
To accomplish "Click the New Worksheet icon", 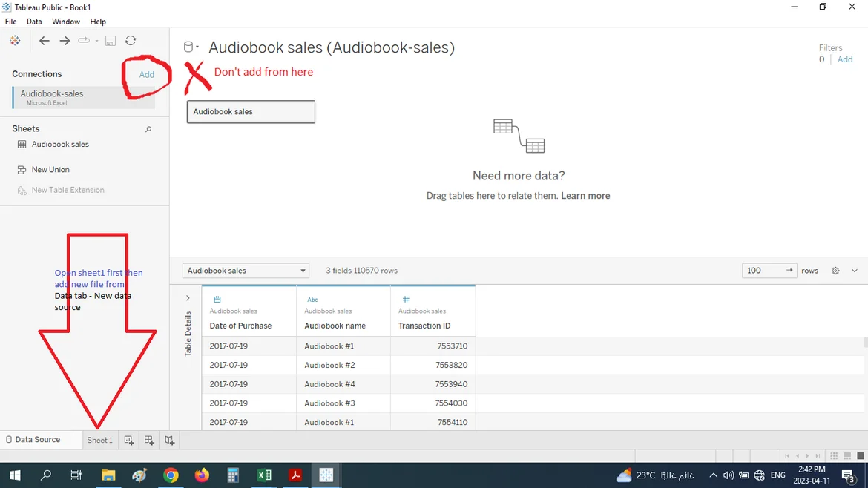I will click(129, 441).
